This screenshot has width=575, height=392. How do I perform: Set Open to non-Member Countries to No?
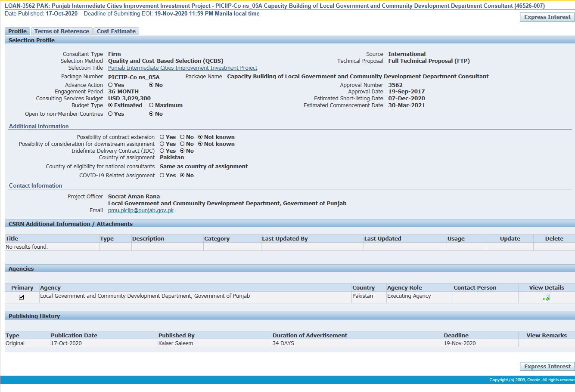(151, 114)
